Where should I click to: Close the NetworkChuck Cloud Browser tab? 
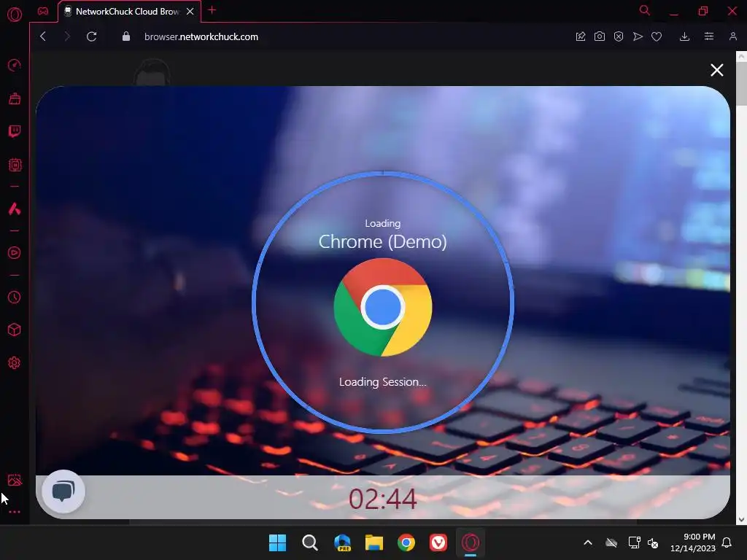(190, 12)
